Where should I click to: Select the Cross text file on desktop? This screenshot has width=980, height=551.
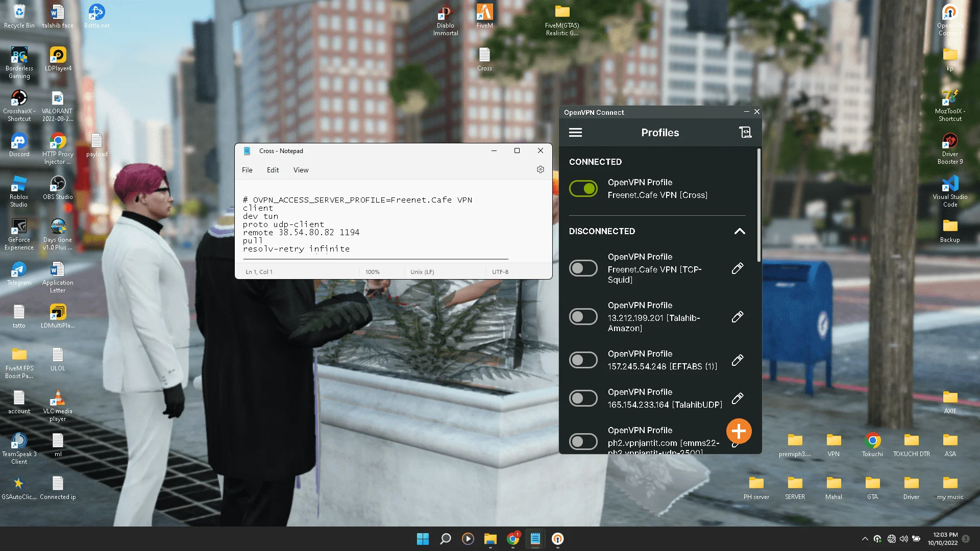click(x=485, y=59)
